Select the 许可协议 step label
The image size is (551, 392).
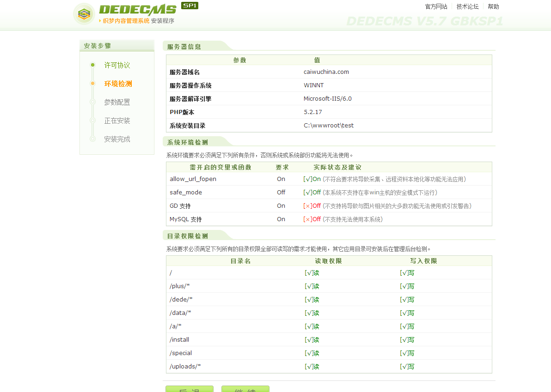(117, 65)
